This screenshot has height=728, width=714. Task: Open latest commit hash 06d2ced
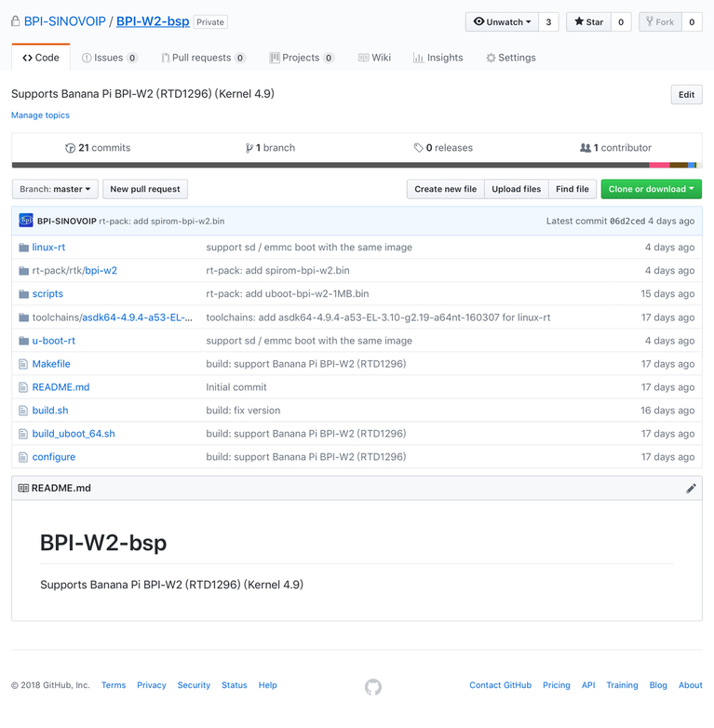coord(627,221)
